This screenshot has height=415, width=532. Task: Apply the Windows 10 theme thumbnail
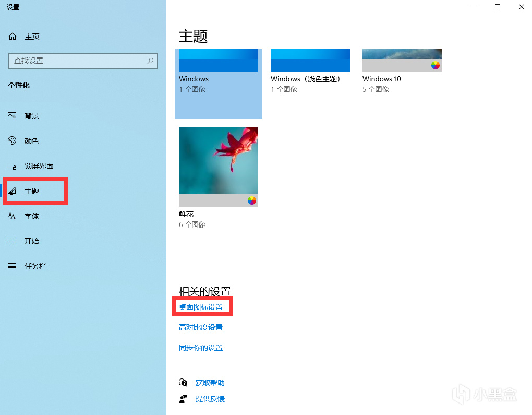(x=402, y=60)
